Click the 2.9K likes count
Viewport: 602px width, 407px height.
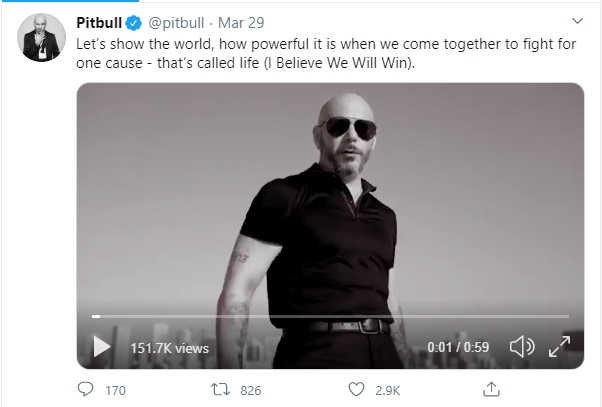pos(385,390)
